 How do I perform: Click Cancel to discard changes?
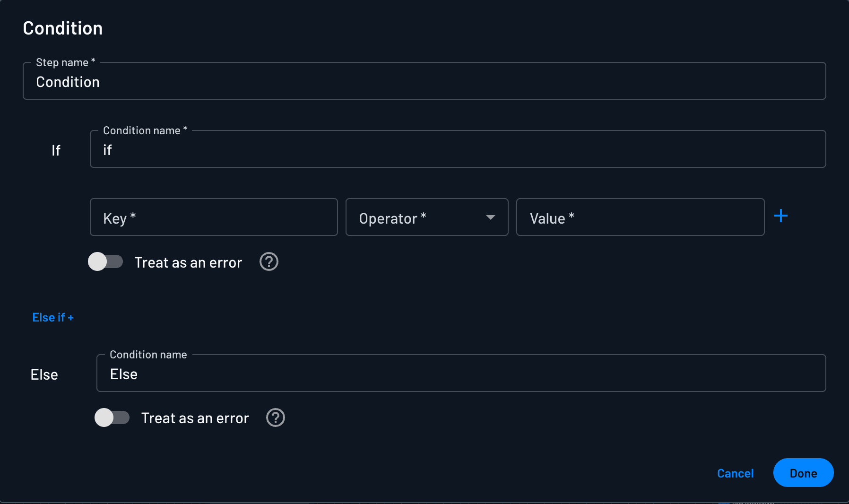735,473
